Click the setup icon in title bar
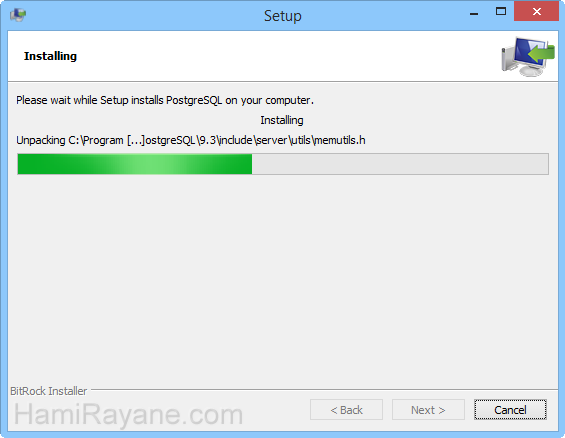Screen dimensions: 565x438 (x=18, y=15)
